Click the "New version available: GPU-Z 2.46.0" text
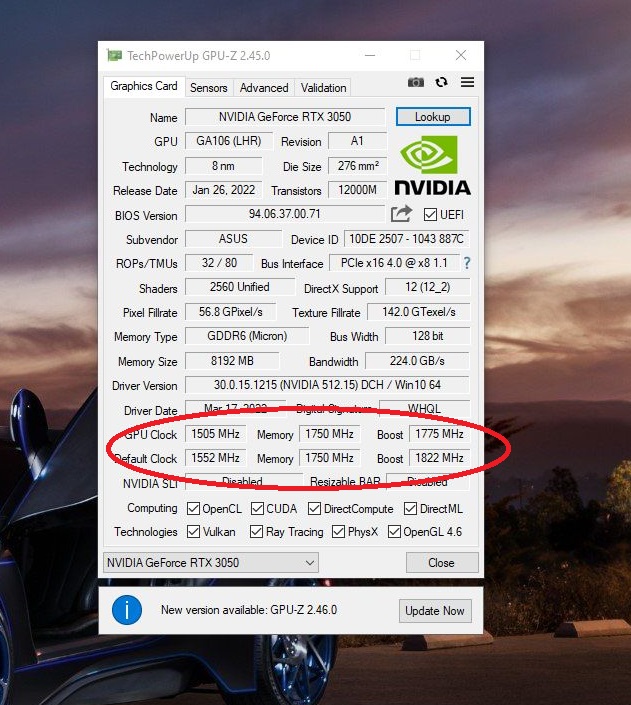 (249, 610)
